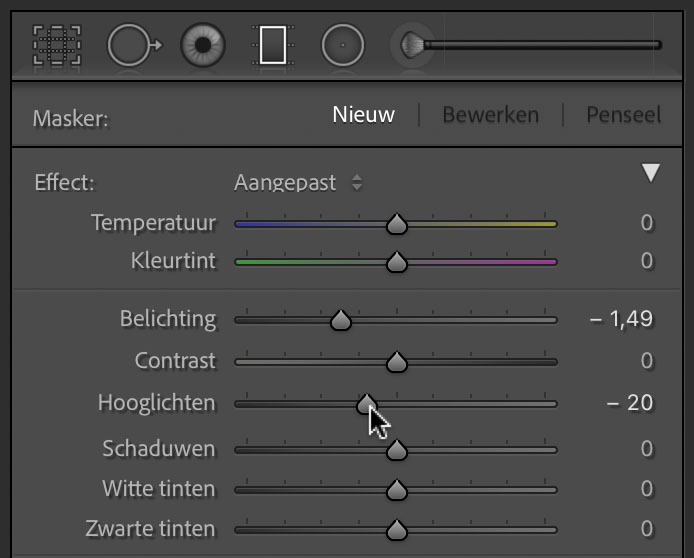Select the Crop Overlay tool icon
This screenshot has height=558, width=694.
pos(57,45)
